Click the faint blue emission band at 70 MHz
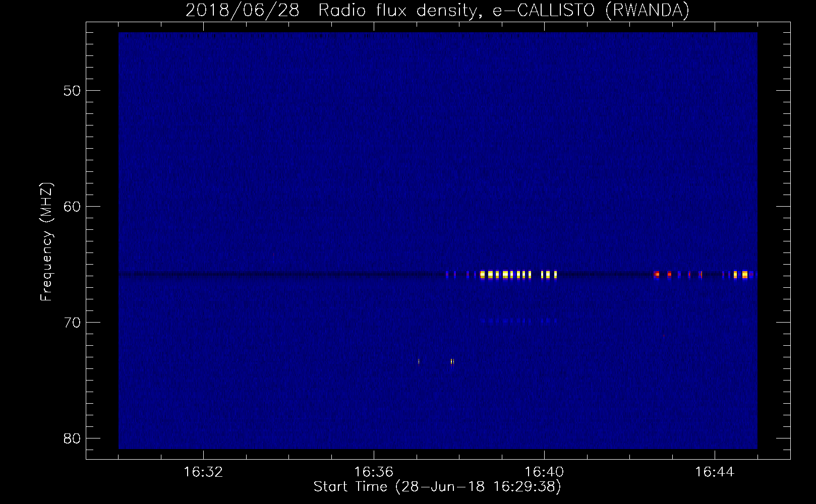This screenshot has width=816, height=504. (x=518, y=321)
